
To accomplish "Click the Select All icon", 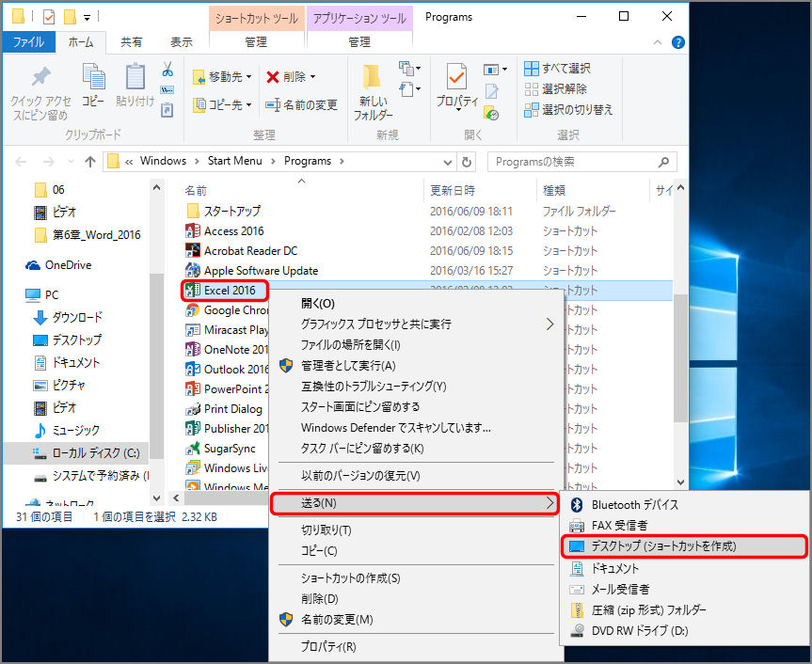I will click(x=532, y=69).
